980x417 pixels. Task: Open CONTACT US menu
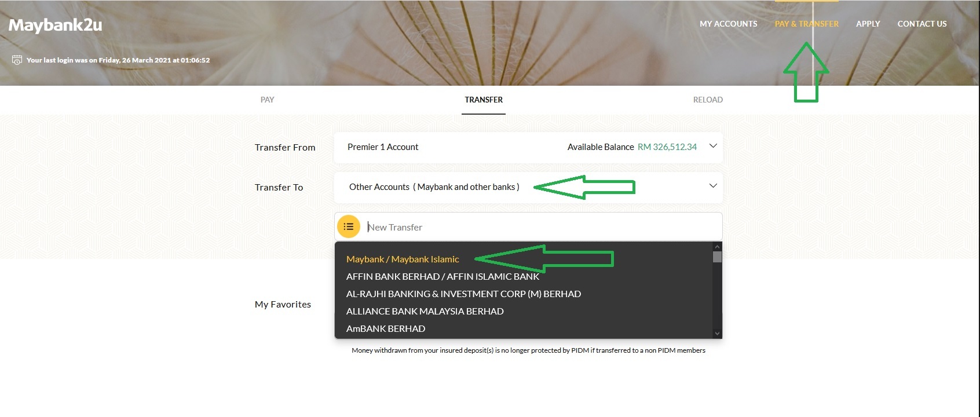(922, 24)
